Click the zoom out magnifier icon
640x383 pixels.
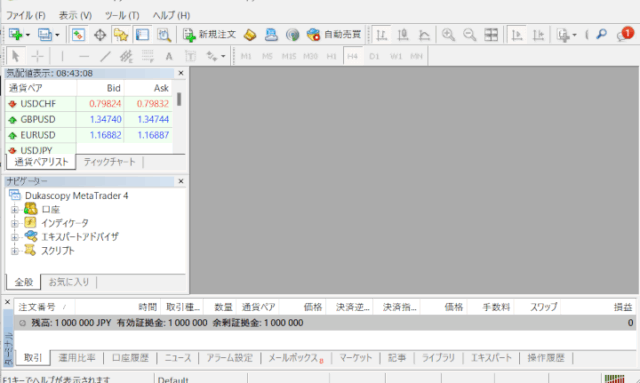(469, 35)
